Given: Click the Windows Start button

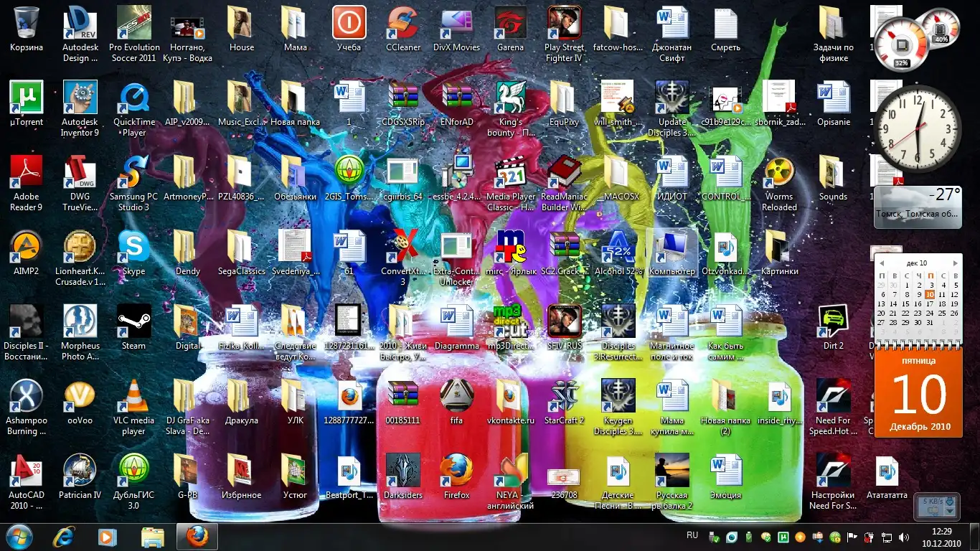Looking at the screenshot, I should 19,536.
